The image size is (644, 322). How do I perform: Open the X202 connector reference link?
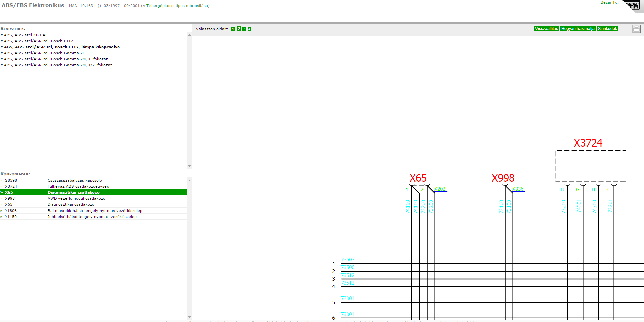click(440, 189)
